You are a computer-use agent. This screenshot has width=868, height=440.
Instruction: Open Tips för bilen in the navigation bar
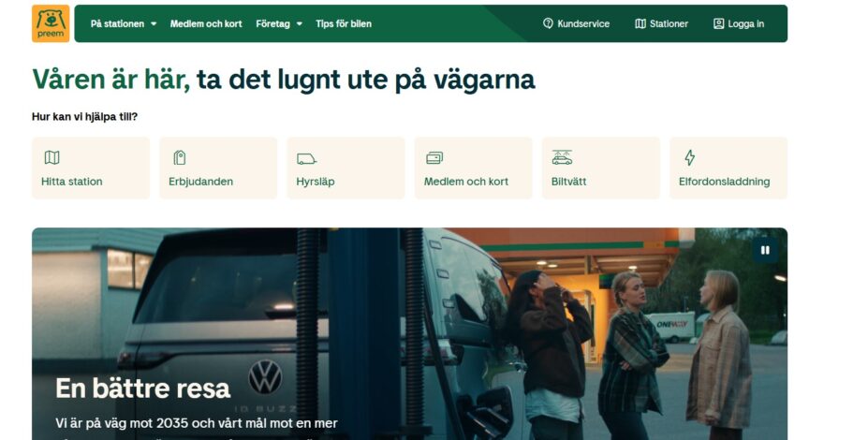344,23
